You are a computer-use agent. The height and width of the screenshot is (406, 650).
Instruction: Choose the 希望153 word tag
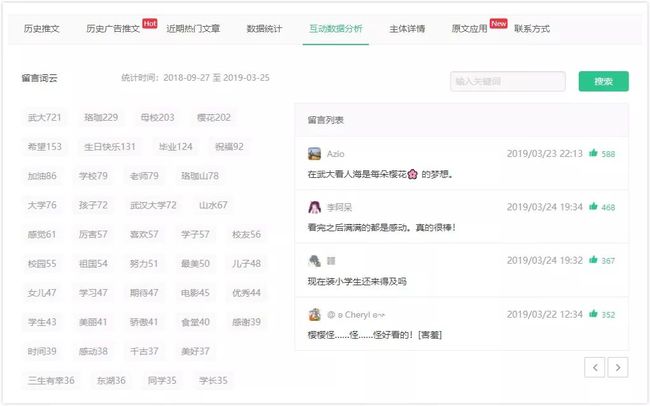(x=44, y=146)
